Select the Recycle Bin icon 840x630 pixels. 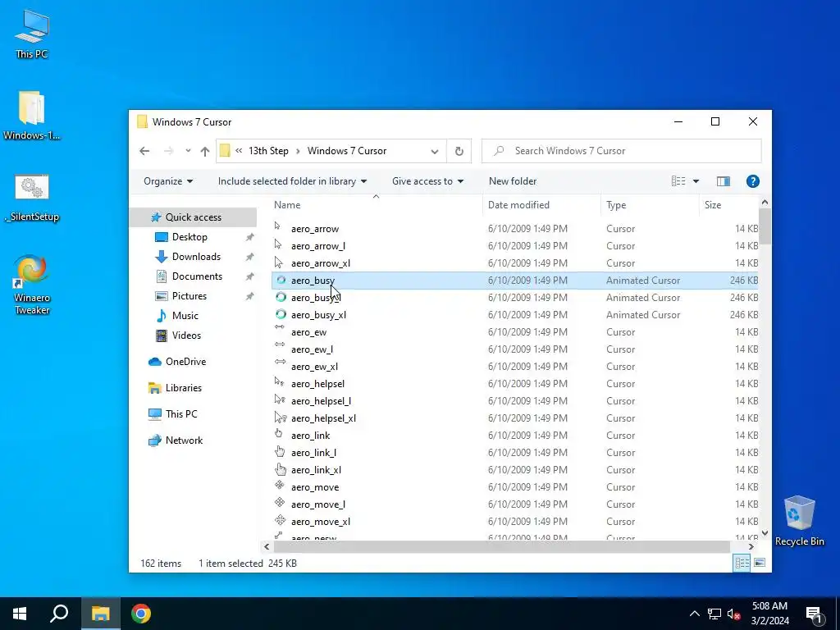pos(799,521)
